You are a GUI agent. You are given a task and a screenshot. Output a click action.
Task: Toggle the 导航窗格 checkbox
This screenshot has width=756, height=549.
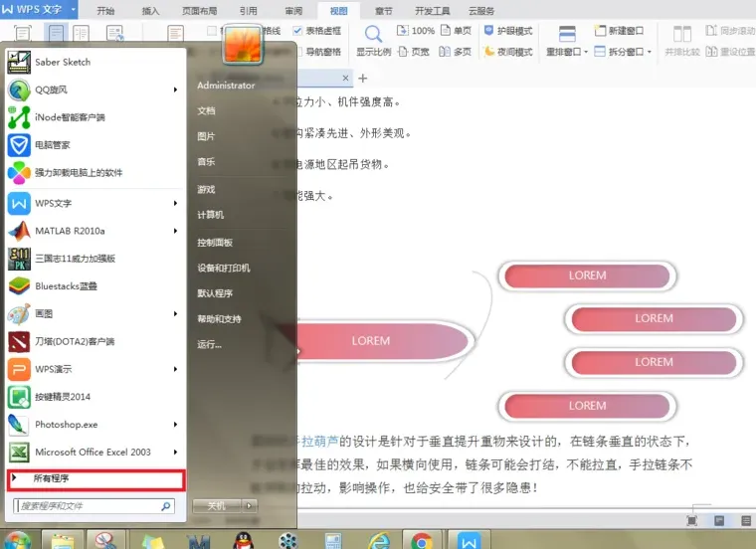point(298,51)
